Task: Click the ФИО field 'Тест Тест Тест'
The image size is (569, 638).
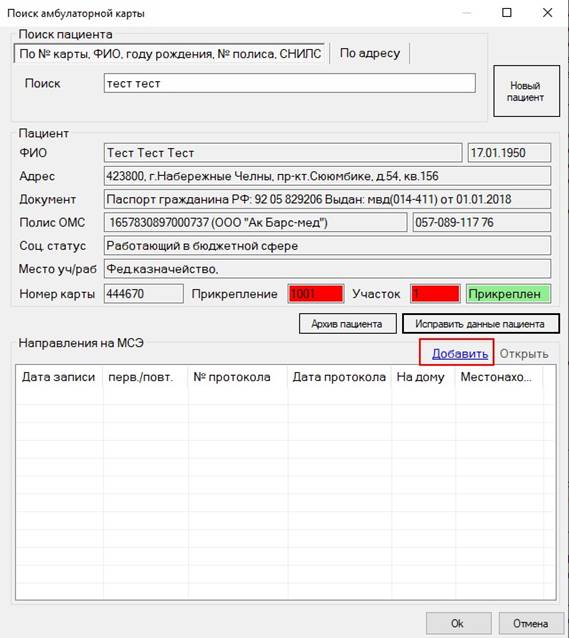Action: tap(283, 153)
